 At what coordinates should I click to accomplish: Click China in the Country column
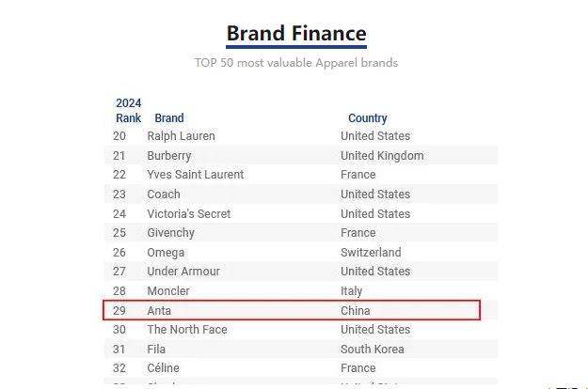[356, 310]
